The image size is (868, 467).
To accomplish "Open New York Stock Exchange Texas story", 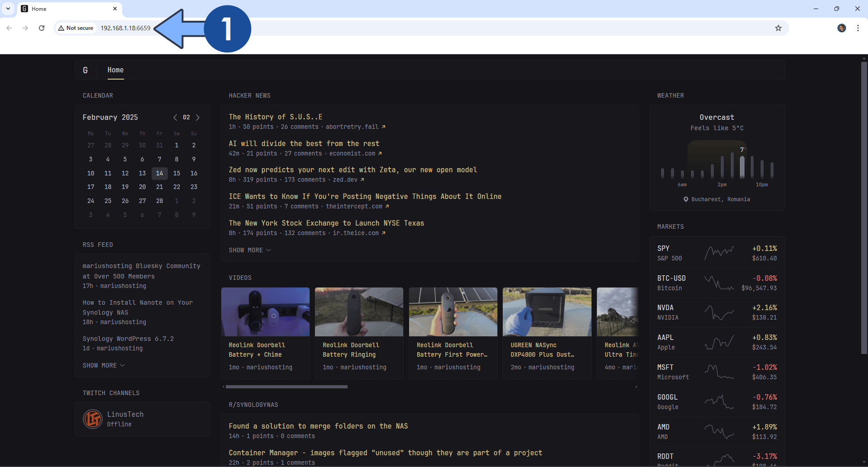I will (326, 223).
